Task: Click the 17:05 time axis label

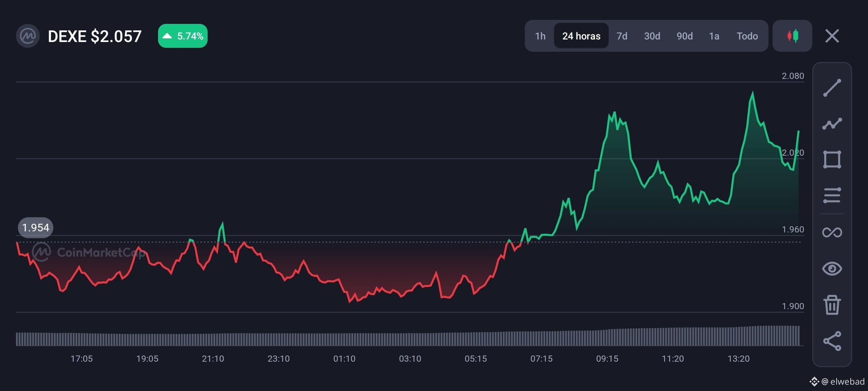Action: point(81,359)
